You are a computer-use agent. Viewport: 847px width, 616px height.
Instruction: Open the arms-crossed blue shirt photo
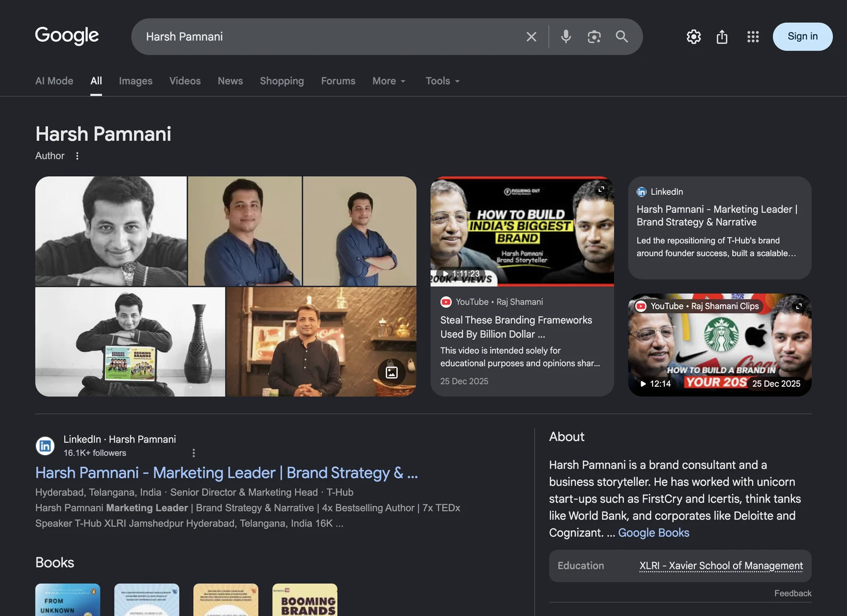[x=359, y=231]
